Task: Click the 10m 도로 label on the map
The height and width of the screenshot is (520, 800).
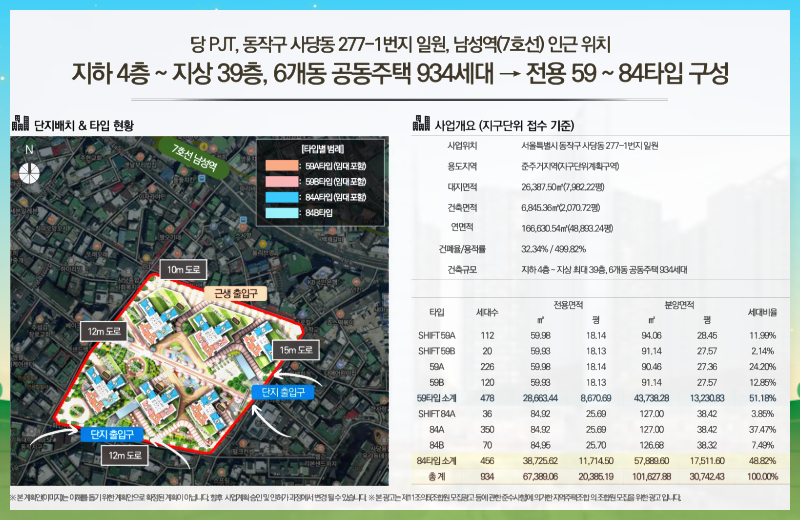Action: pyautogui.click(x=184, y=269)
